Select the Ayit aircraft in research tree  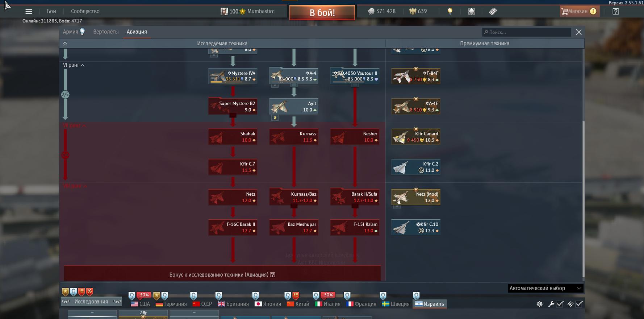point(294,107)
